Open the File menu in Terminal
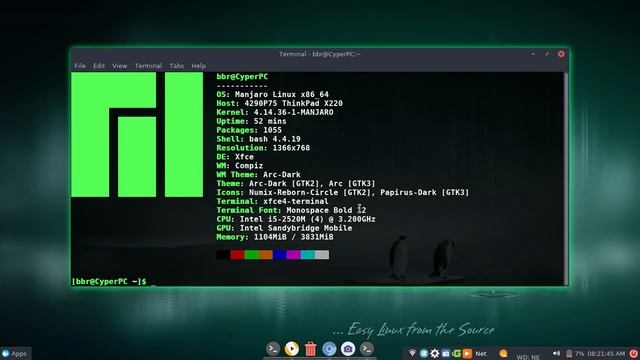The height and width of the screenshot is (360, 640). click(x=80, y=66)
